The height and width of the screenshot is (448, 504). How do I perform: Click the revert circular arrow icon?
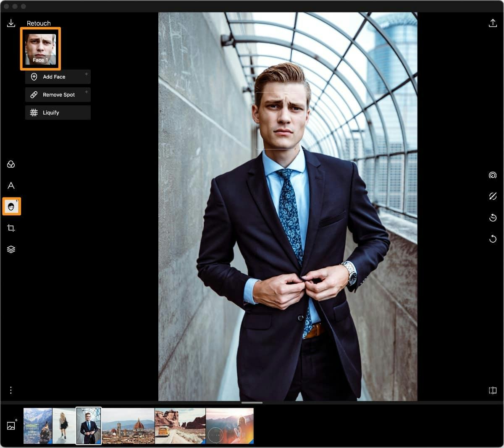point(493,239)
